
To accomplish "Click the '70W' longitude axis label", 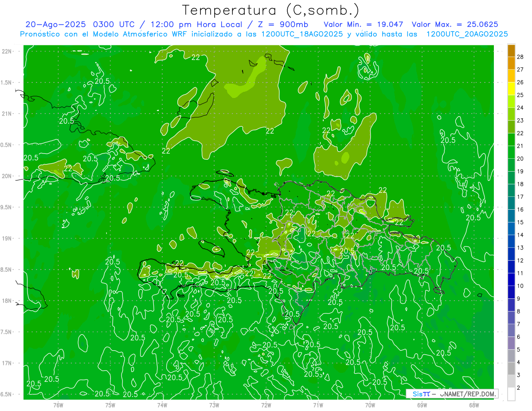I will pyautogui.click(x=370, y=405).
